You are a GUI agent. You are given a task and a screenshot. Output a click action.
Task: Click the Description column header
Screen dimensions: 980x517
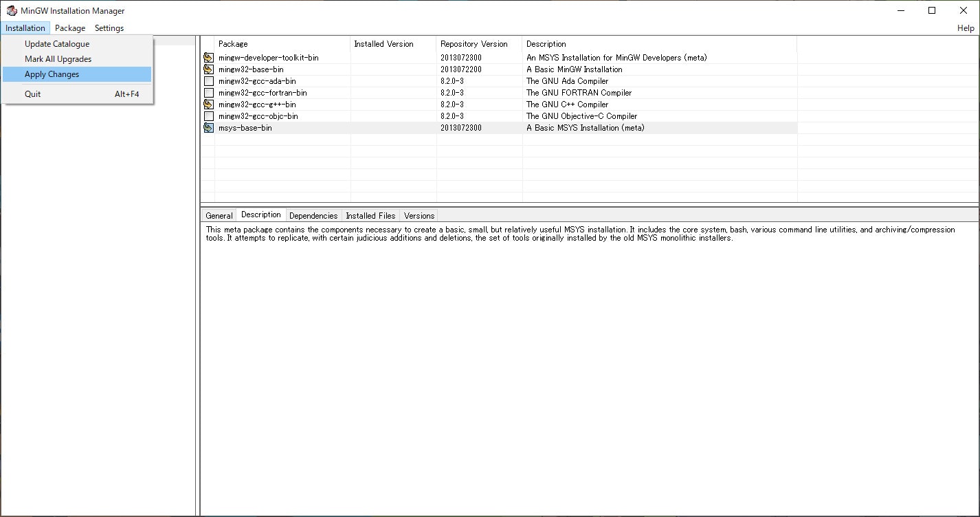(660, 44)
